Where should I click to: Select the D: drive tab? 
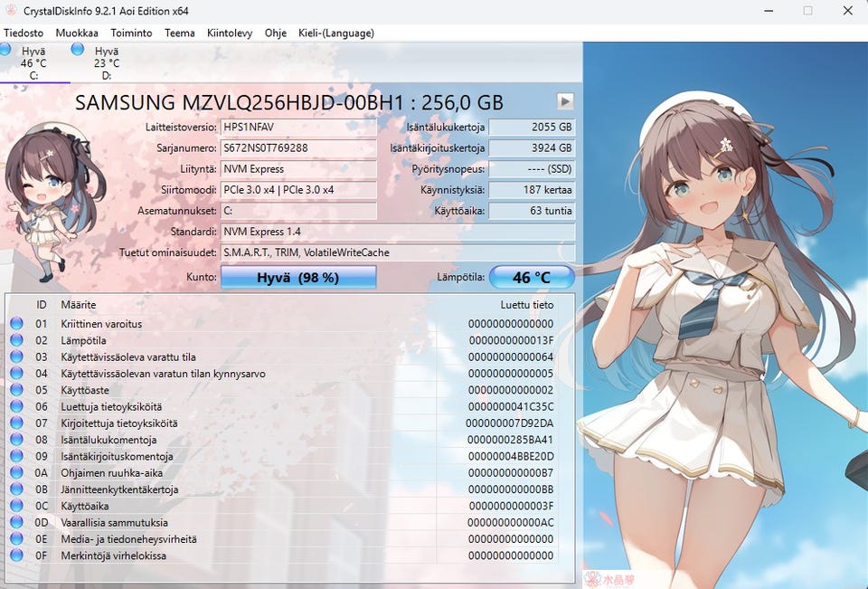105,62
